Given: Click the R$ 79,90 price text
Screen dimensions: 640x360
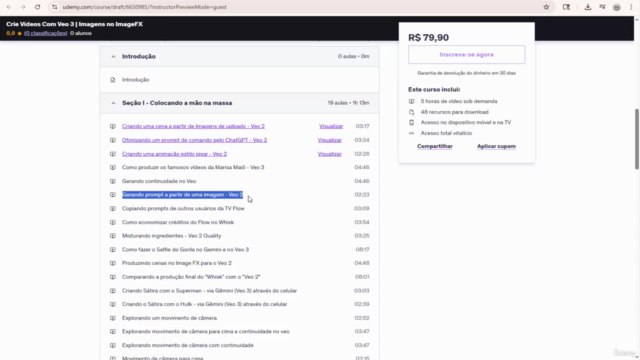Looking at the screenshot, I should (429, 38).
